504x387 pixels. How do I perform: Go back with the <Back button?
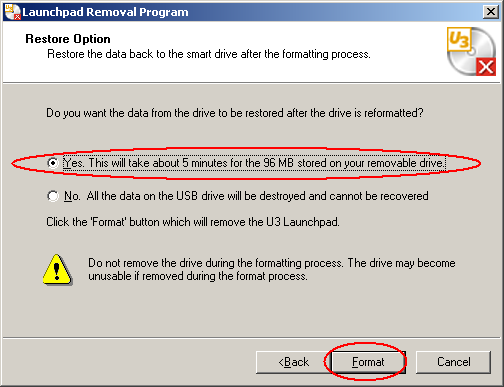[x=293, y=362]
